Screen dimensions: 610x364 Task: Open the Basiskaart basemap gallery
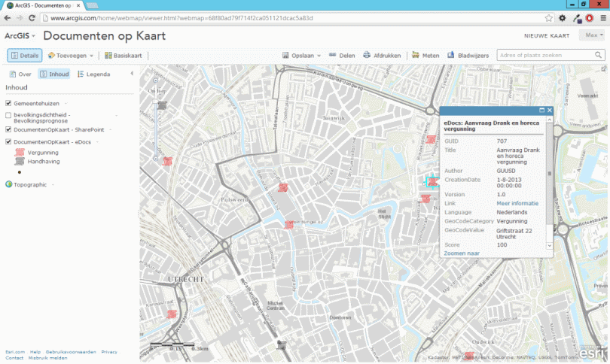click(x=124, y=56)
